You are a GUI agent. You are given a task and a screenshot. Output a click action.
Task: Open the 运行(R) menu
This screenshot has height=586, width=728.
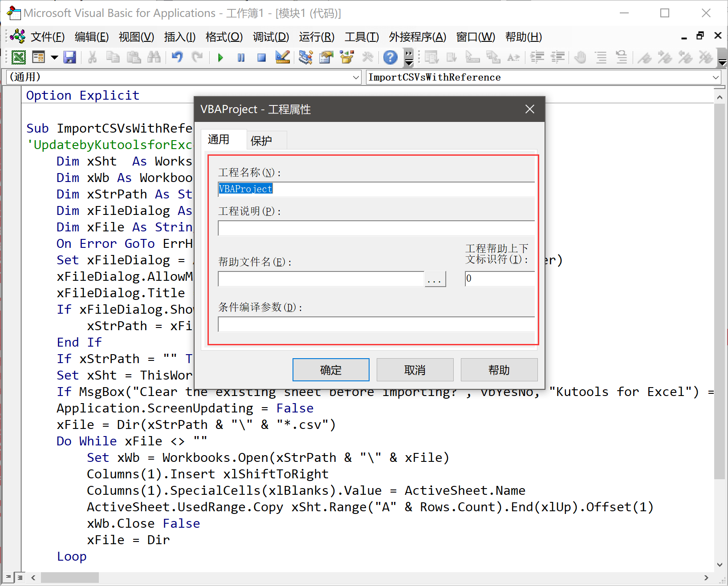coord(317,37)
